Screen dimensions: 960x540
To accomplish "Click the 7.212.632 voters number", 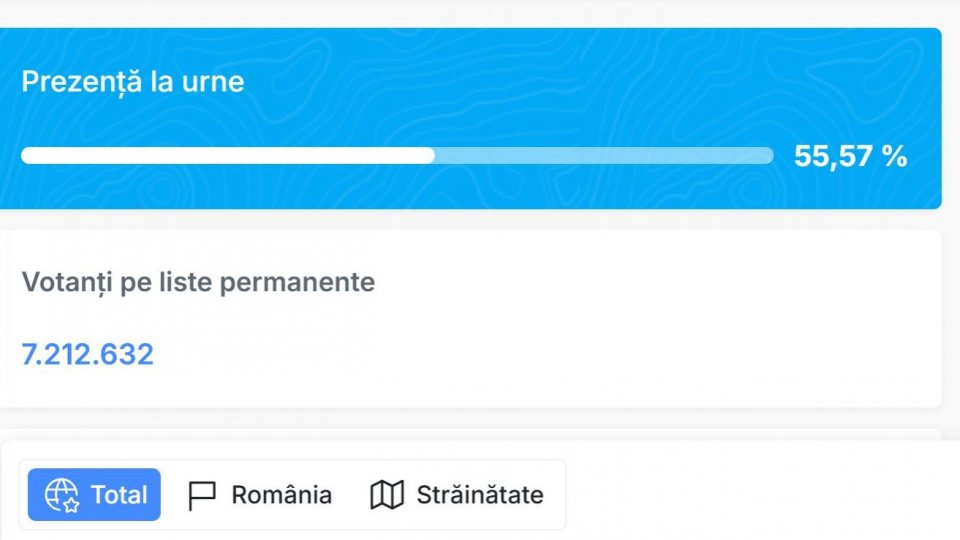I will pyautogui.click(x=88, y=354).
